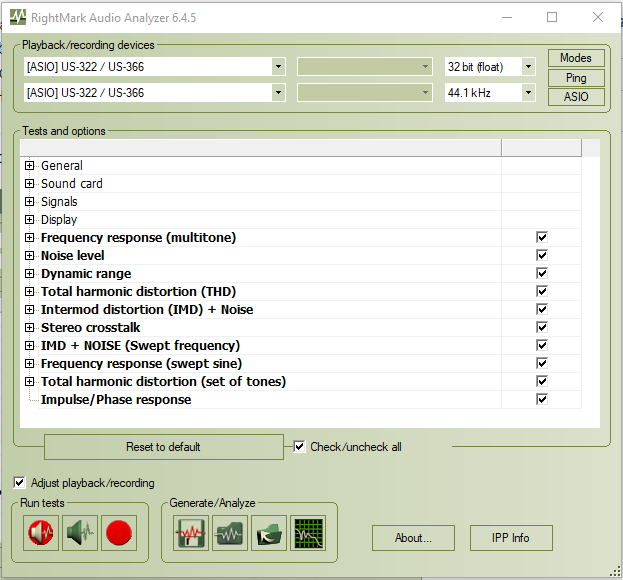623x580 pixels.
Task: Click the green folder open results icon
Action: pos(269,533)
